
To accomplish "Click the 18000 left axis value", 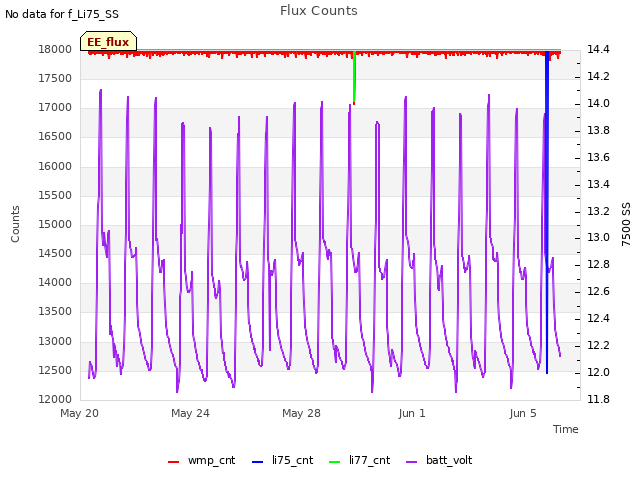I will 55,49.
